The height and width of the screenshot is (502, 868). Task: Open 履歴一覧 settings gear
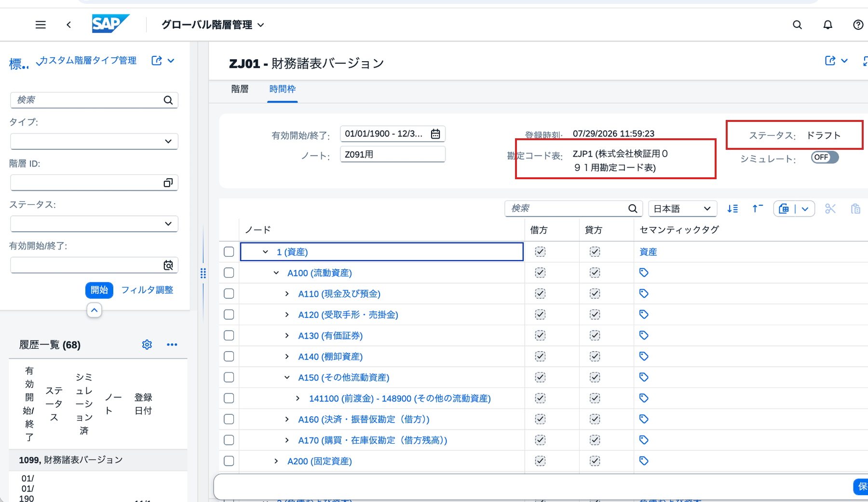click(147, 344)
